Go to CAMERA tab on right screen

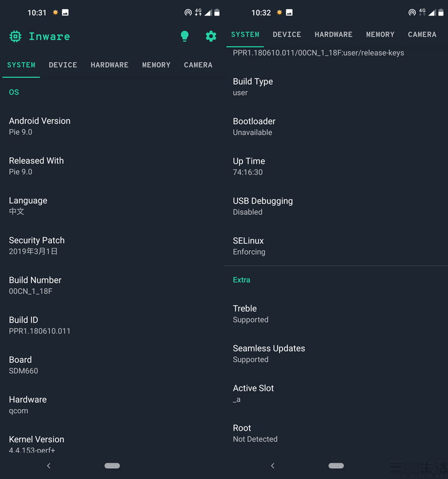[422, 35]
